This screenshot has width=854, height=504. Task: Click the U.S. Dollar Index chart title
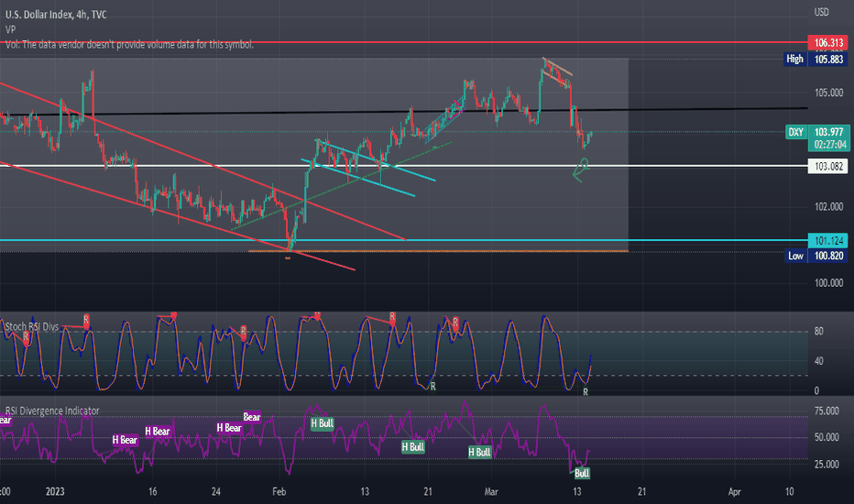tap(56, 15)
